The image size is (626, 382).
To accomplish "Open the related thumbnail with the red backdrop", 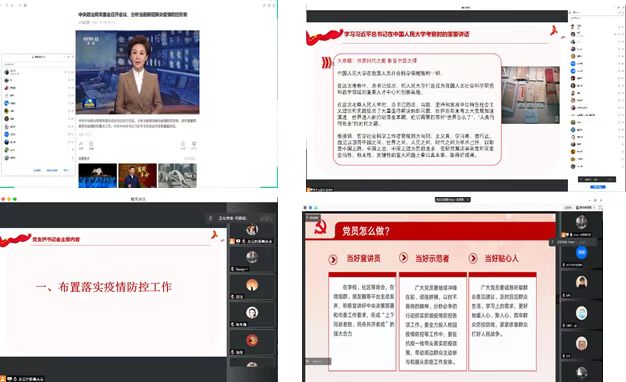I will tap(138, 176).
